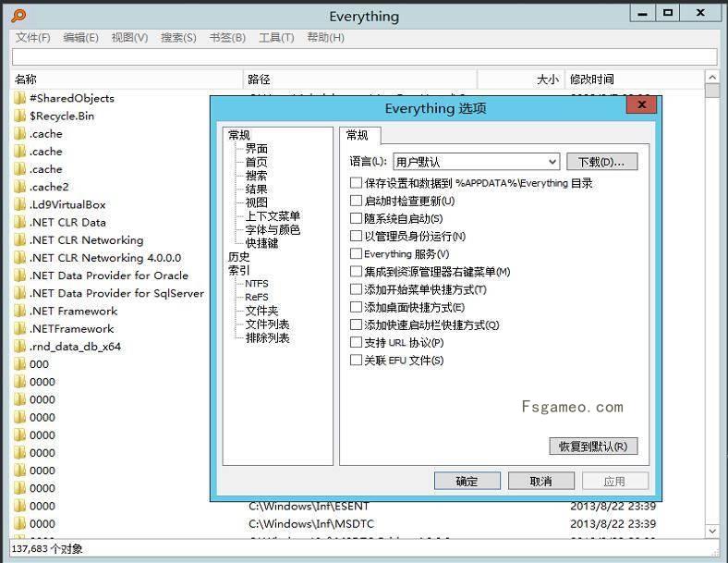Viewport: 728px width, 563px height.
Task: Toggle URL protocol support checkbox
Action: point(356,342)
